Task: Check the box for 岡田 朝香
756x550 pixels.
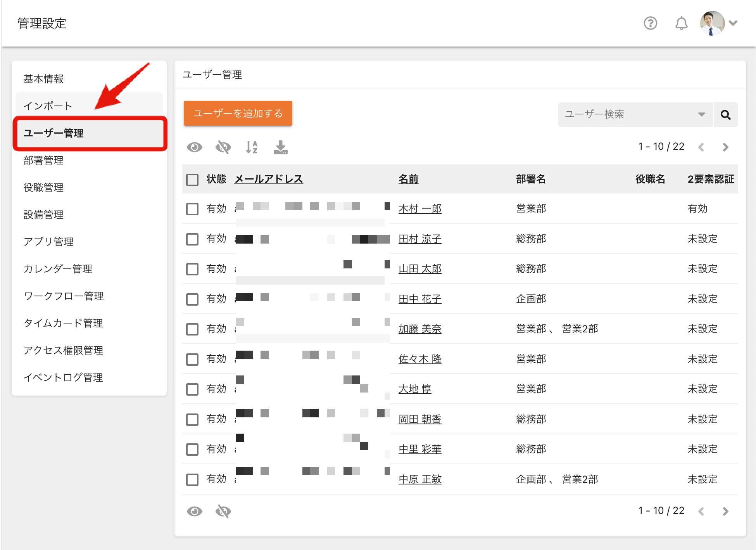Action: pyautogui.click(x=192, y=419)
